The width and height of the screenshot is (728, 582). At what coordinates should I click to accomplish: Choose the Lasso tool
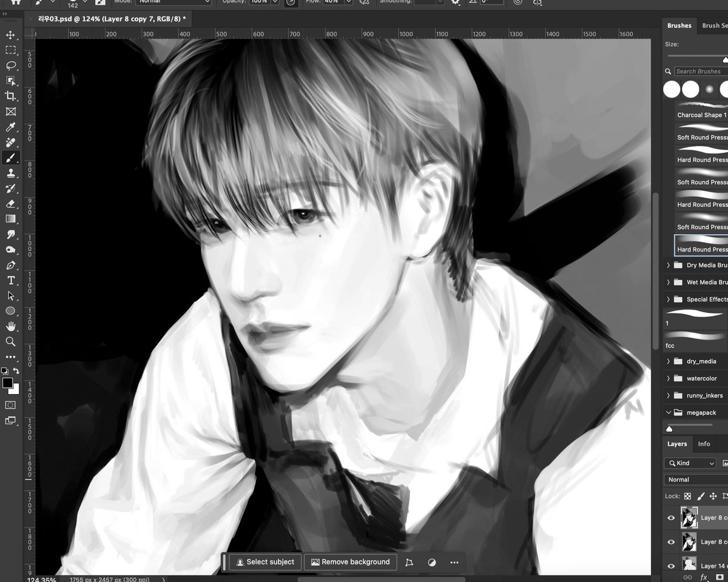pos(10,65)
